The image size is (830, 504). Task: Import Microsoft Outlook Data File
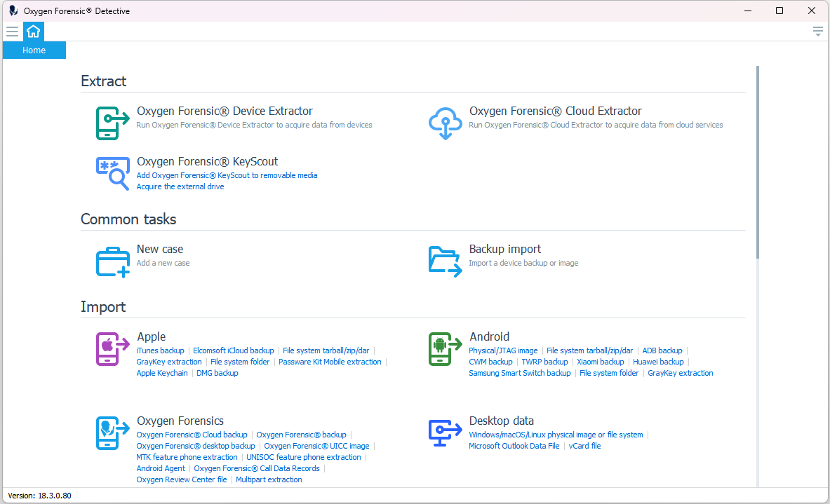point(514,446)
